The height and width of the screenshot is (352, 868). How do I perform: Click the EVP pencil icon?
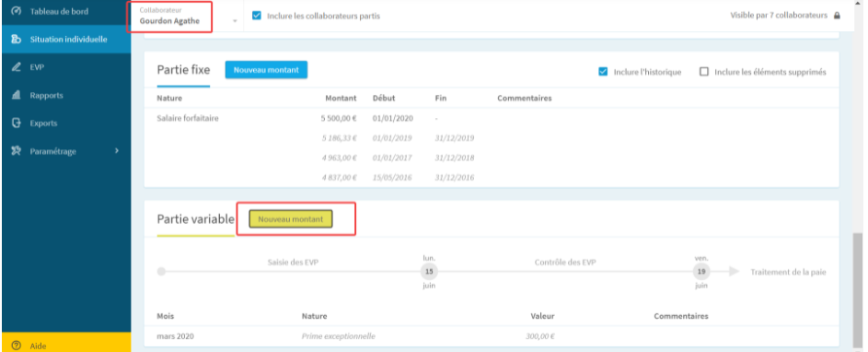[x=16, y=67]
